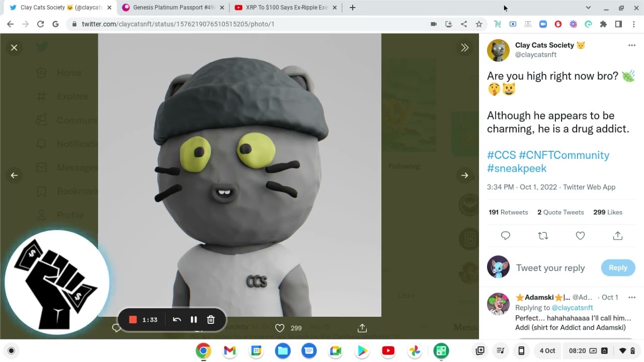Like the tweet with heart icon in sidebar
This screenshot has height=362, width=644.
point(580,235)
